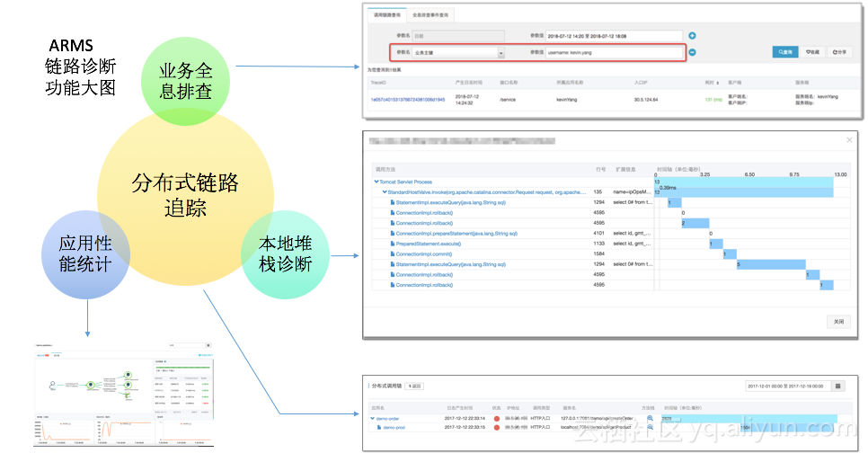Screen dimensions: 868x453
Task: Click the red status dot in demo-order row
Action: click(497, 419)
